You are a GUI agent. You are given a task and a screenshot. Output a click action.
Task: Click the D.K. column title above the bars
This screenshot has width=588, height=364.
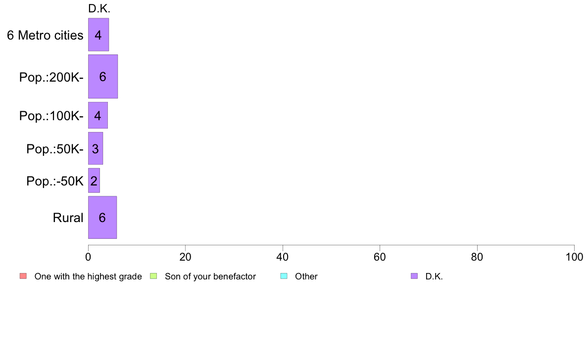point(99,8)
